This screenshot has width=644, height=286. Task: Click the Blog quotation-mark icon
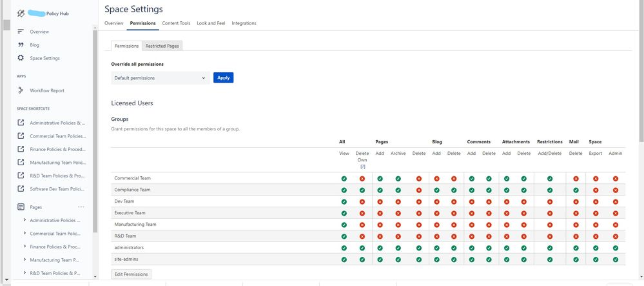point(21,45)
